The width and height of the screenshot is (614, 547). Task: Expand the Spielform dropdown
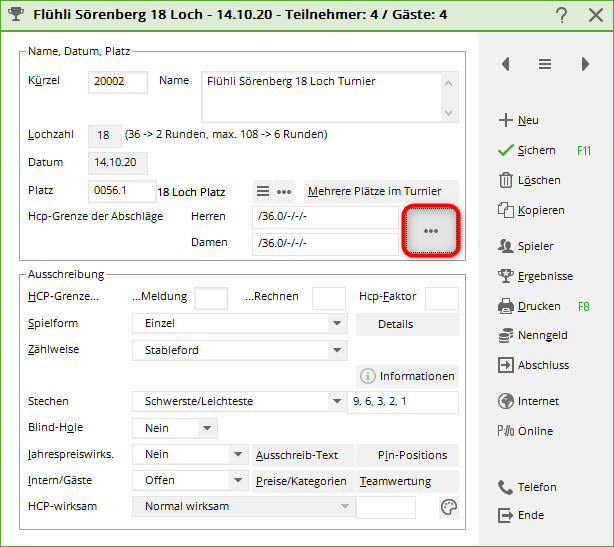pyautogui.click(x=336, y=324)
